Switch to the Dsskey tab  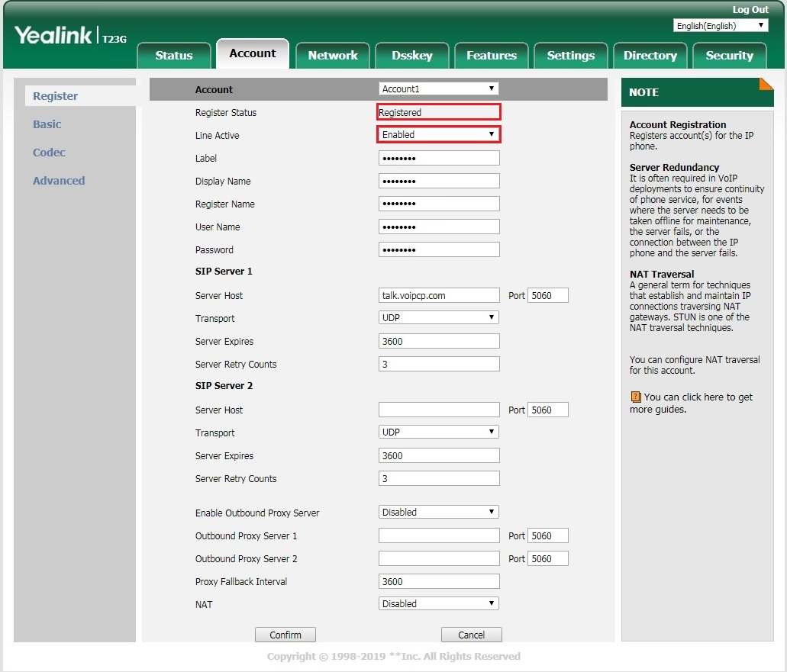(x=412, y=55)
